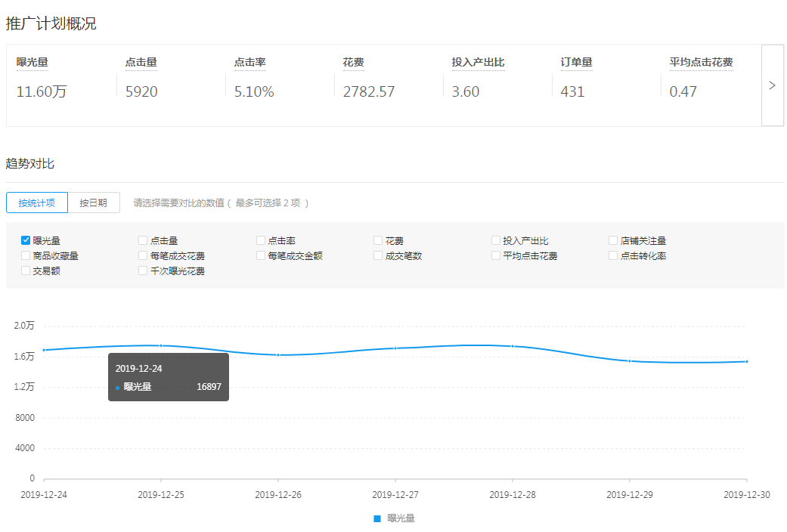This screenshot has width=787, height=532.
Task: Click the 16897 value in the tooltip
Action: tap(209, 386)
